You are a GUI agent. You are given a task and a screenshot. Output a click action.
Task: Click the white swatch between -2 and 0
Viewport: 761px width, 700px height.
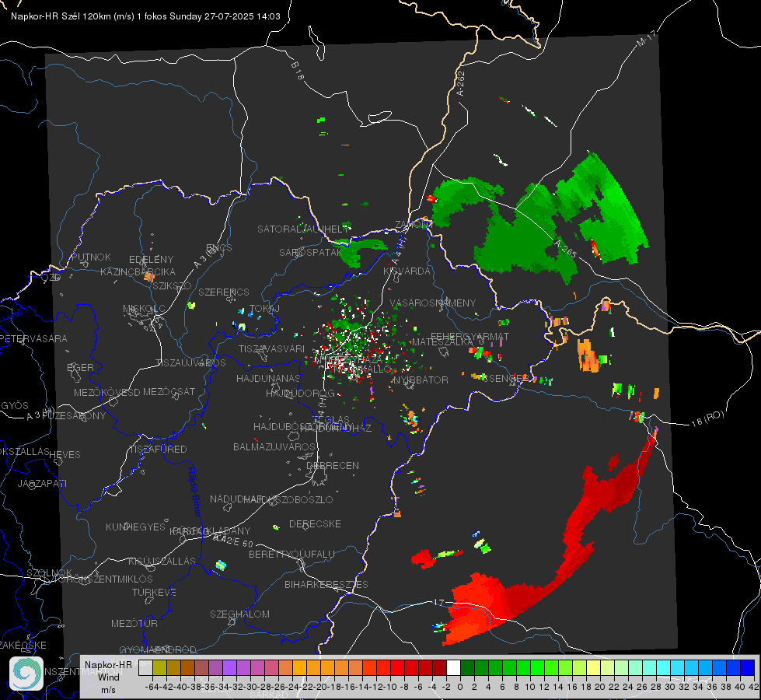pos(453,667)
